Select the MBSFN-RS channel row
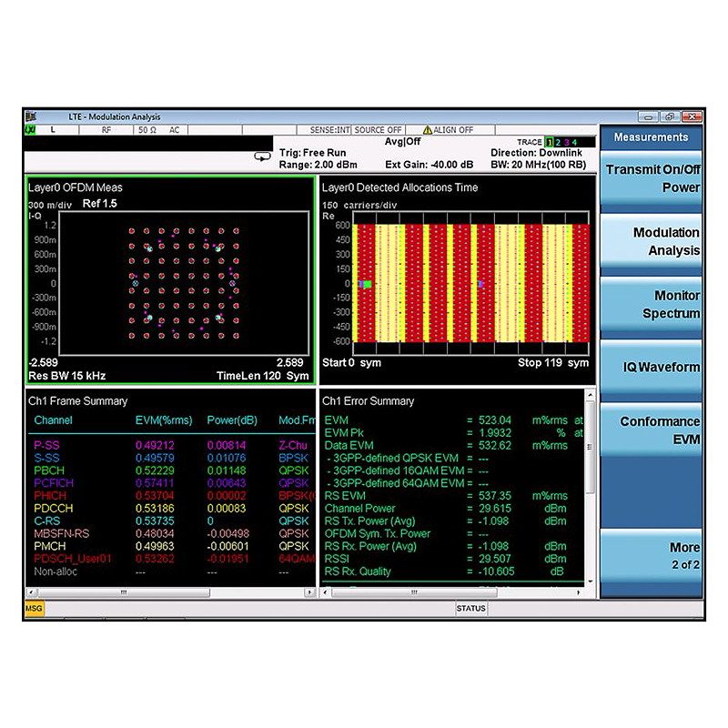The width and height of the screenshot is (728, 728). point(171,533)
